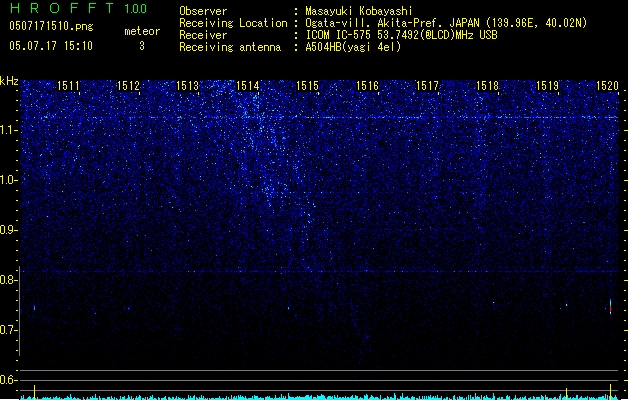The width and height of the screenshot is (629, 400).
Task: Click the 1515 time axis label
Action: pyautogui.click(x=307, y=86)
